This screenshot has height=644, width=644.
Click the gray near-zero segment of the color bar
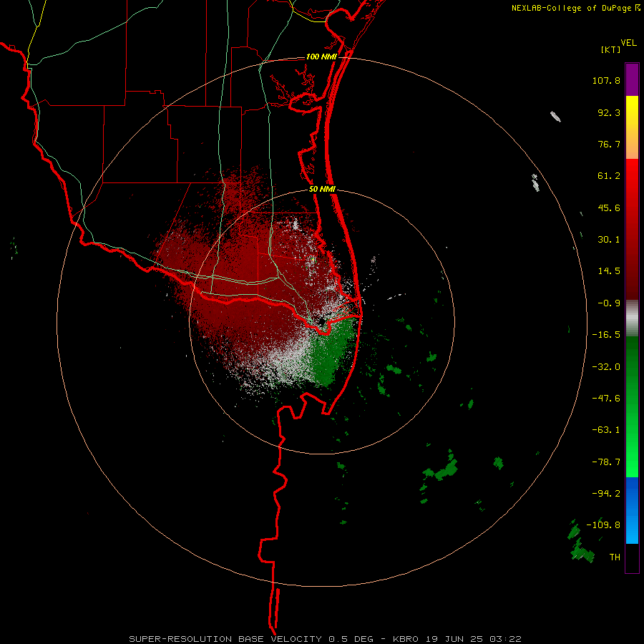pos(632,318)
